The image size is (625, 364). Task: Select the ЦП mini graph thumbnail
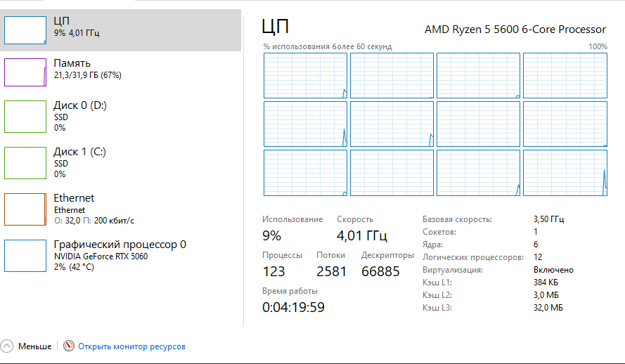25,30
